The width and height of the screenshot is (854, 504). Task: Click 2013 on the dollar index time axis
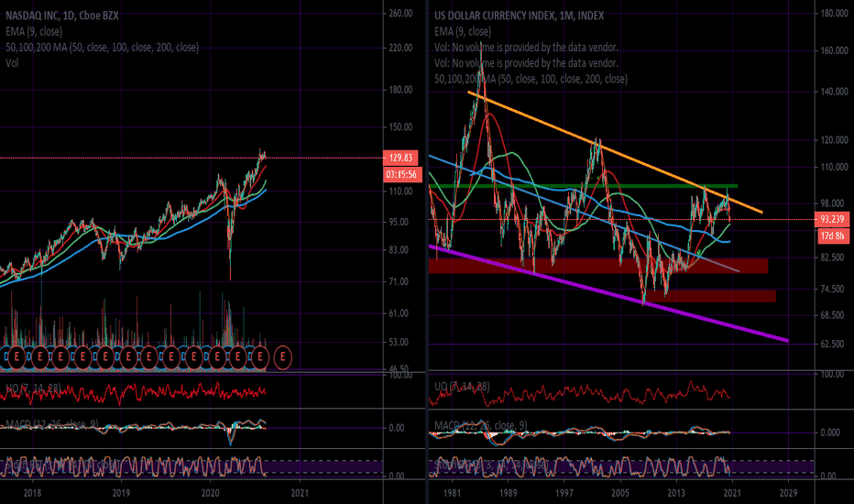[676, 493]
